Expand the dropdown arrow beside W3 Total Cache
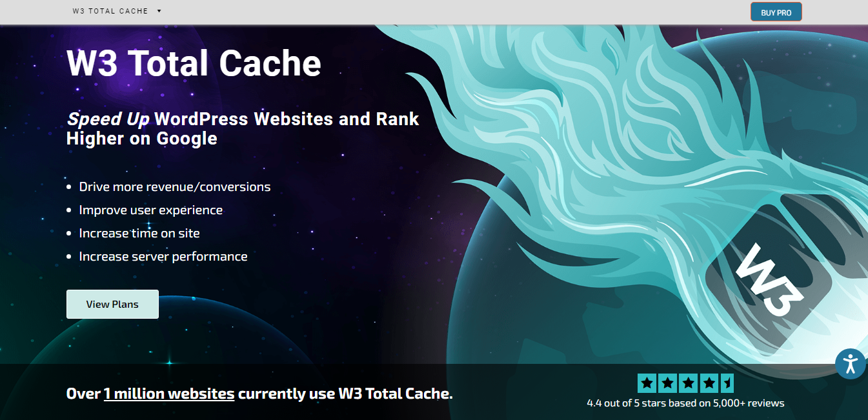 [159, 11]
